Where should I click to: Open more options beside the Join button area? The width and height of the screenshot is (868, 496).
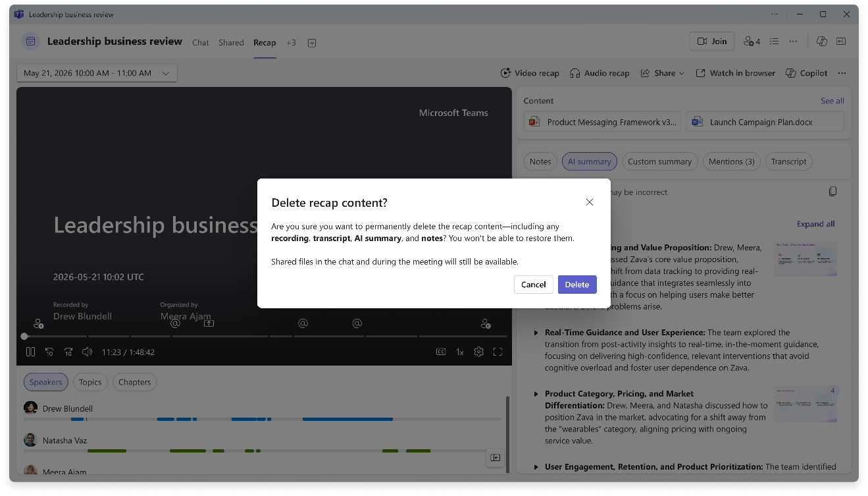[794, 41]
